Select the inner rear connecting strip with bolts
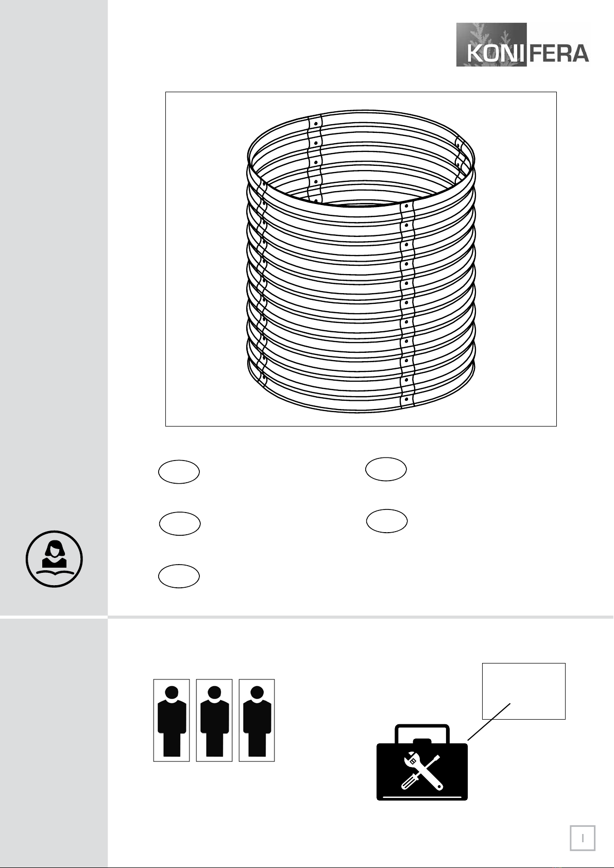This screenshot has height=868, width=614. (315, 158)
